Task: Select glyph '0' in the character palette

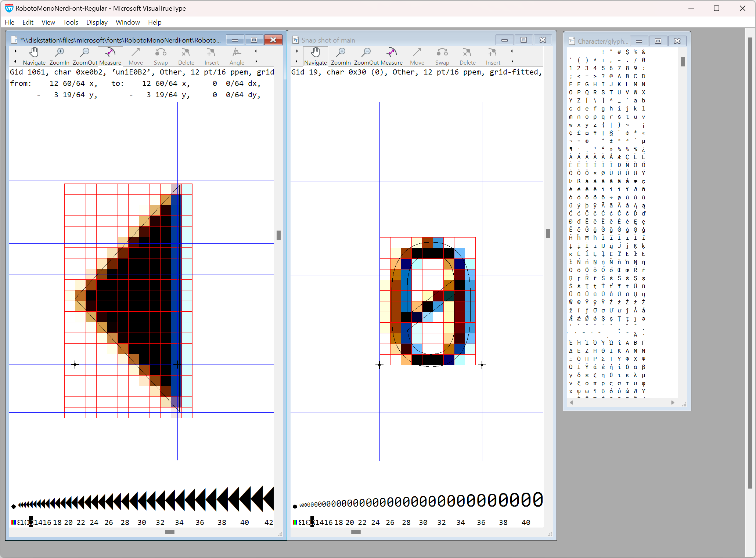Action: pos(643,60)
